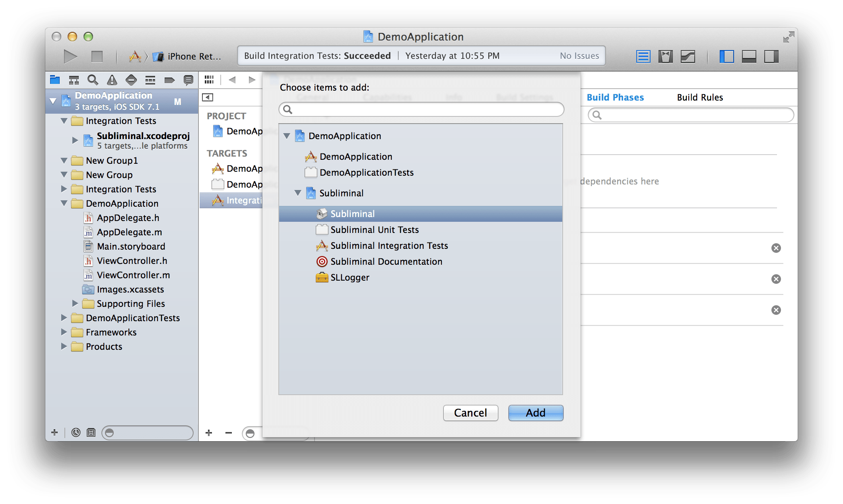Open the Breakpoint navigator icon
The height and width of the screenshot is (504, 843).
pos(169,80)
